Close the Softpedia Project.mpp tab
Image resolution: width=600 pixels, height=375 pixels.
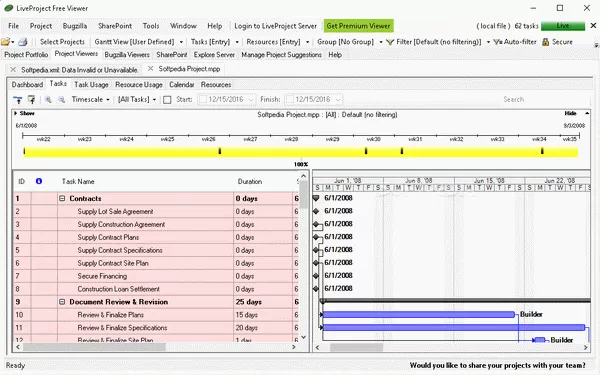pyautogui.click(x=150, y=68)
